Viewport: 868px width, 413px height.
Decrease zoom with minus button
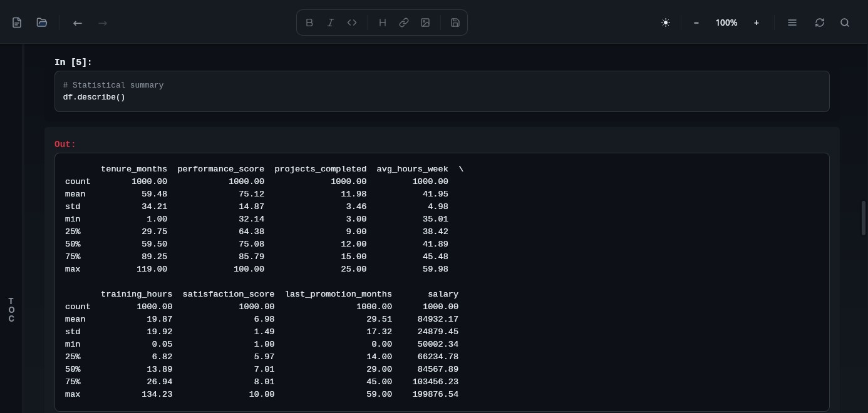pos(696,23)
